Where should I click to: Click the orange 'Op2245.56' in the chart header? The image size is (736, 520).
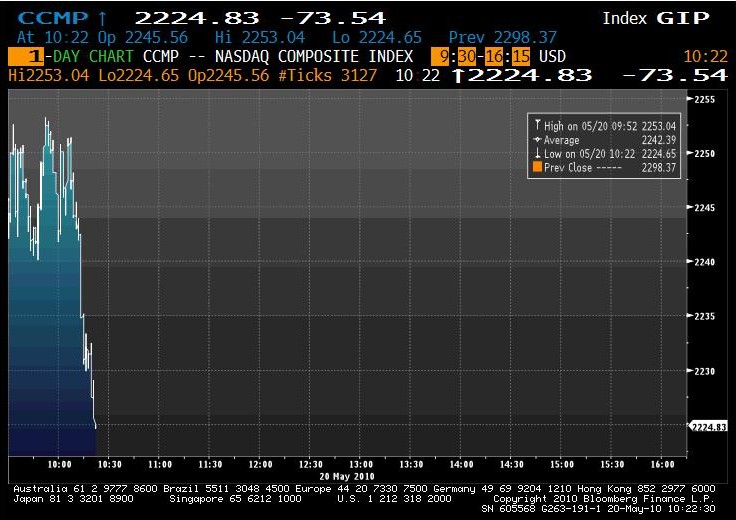click(x=229, y=76)
